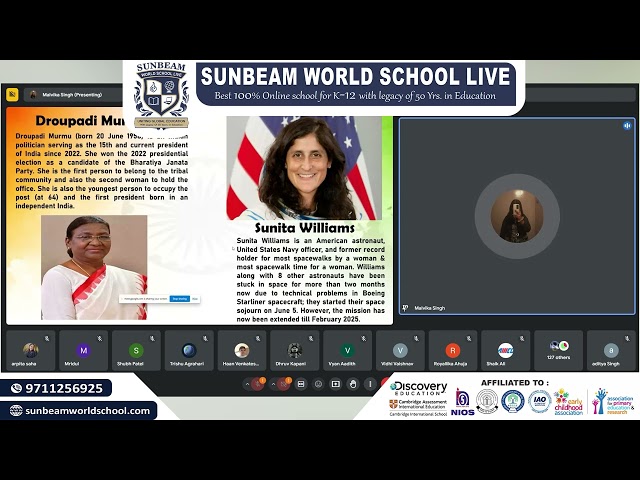Click muted mic icon on aditya Singh's tile

click(x=627, y=338)
